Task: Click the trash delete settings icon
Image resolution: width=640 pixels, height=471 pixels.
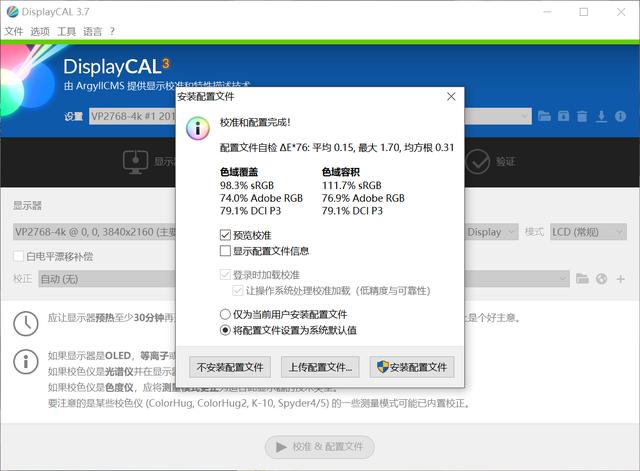Action: [x=582, y=116]
